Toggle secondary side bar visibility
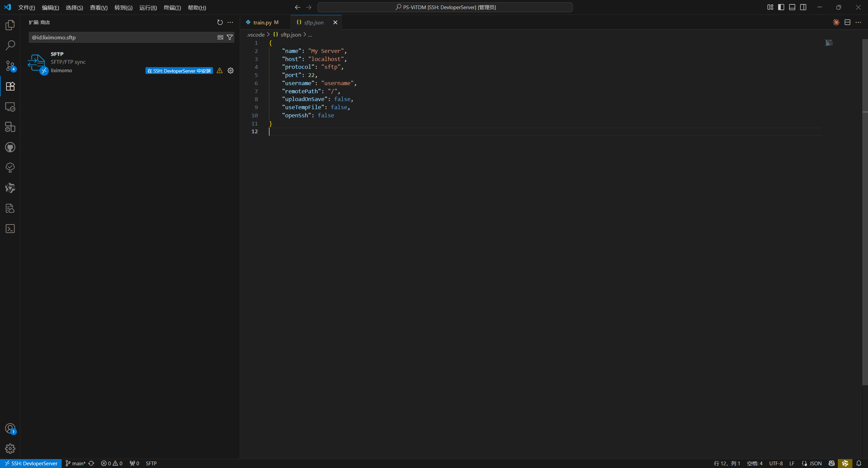Screen dimensions: 868x468 tap(803, 7)
